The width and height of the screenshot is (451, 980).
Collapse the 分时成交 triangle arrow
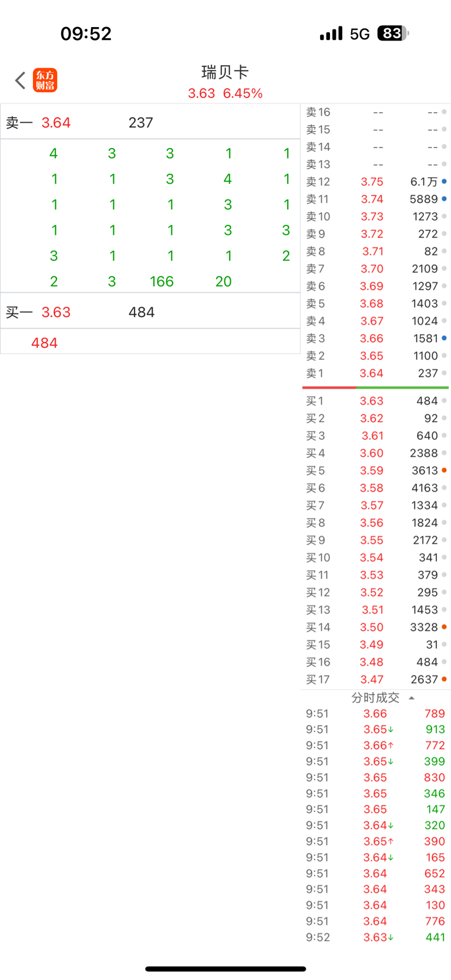(412, 698)
